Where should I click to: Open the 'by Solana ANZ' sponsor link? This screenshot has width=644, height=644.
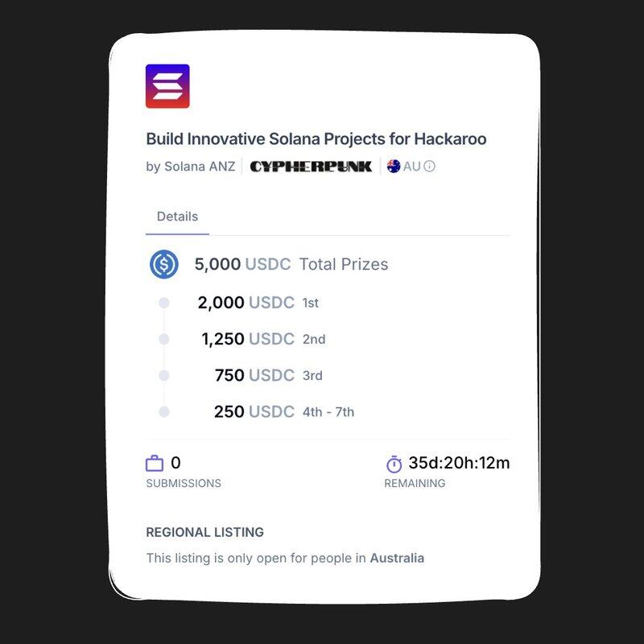(191, 167)
